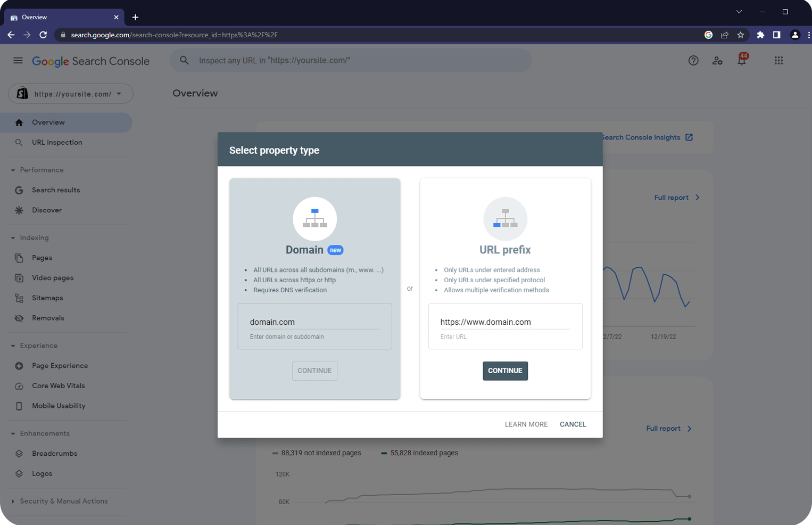The image size is (812, 525).
Task: Open the Performance Full report link
Action: [x=677, y=198]
